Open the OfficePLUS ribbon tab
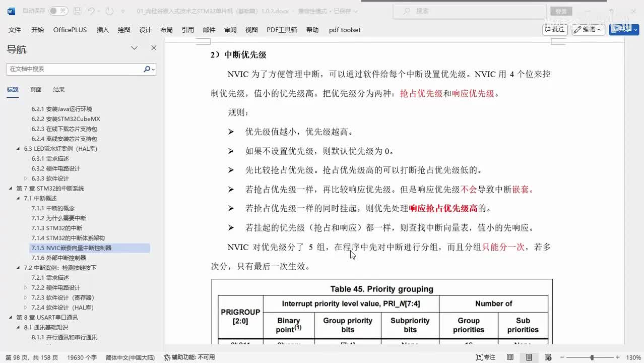The height and width of the screenshot is (363, 644). pos(70,30)
